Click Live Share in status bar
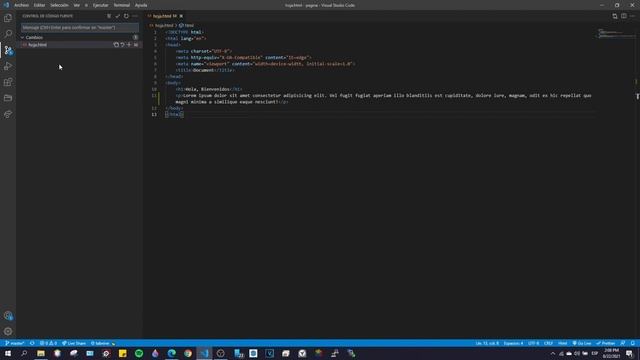This screenshot has width=640, height=360. pyautogui.click(x=74, y=343)
